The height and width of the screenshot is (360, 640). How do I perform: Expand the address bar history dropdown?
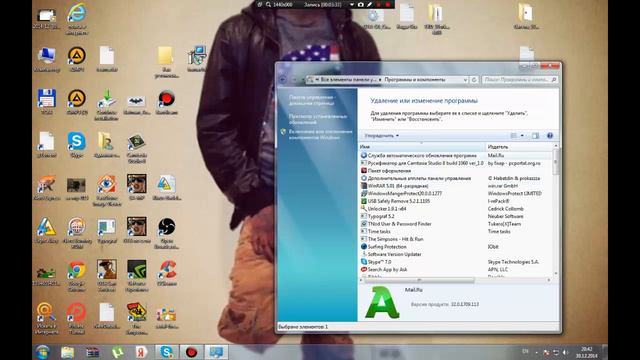465,80
